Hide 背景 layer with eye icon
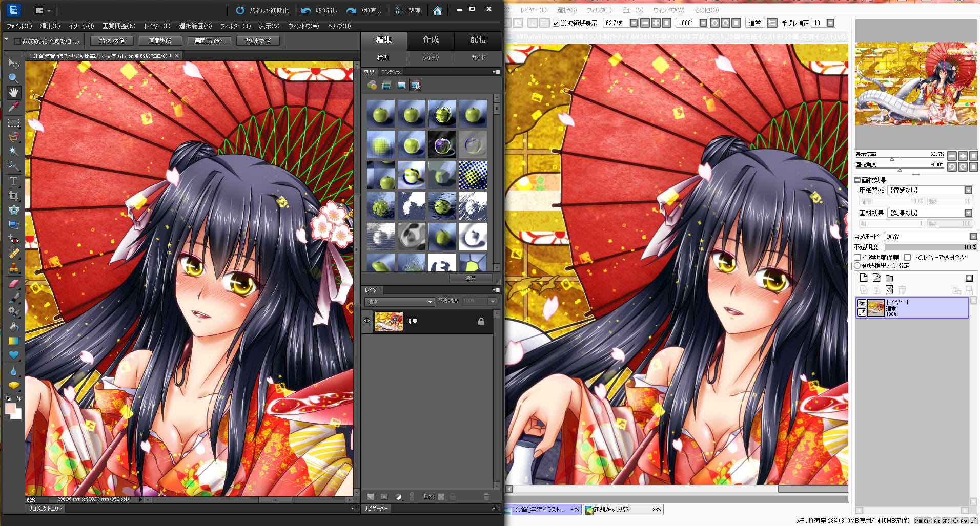The width and height of the screenshot is (980, 526). point(367,321)
